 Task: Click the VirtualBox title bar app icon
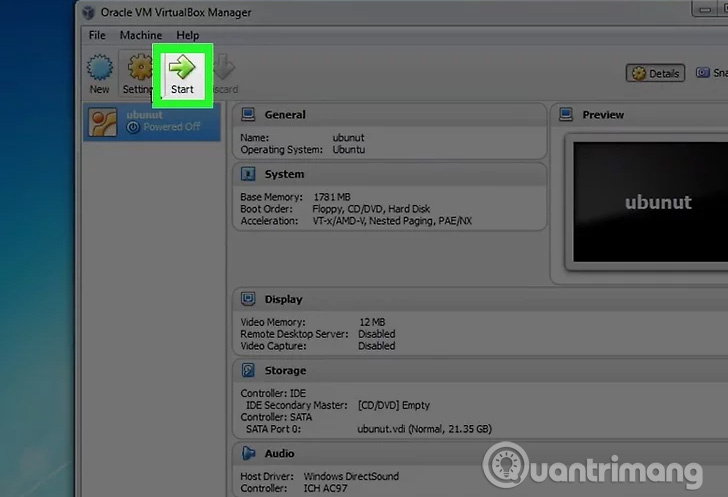[x=88, y=13]
